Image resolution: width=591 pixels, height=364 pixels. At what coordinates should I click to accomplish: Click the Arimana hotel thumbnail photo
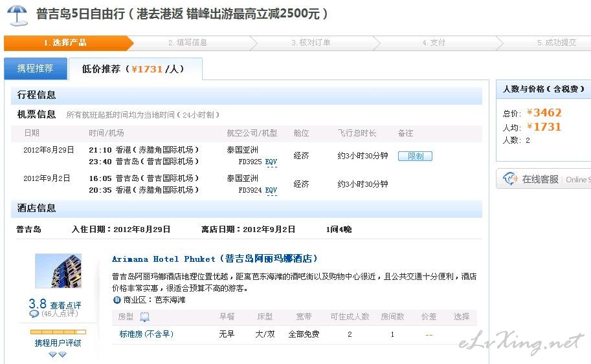(x=58, y=271)
